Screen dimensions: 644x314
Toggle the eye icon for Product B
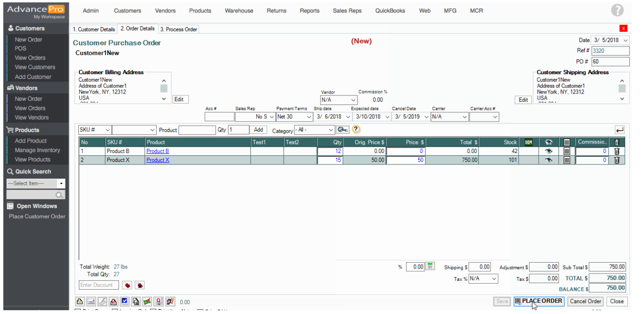(549, 151)
